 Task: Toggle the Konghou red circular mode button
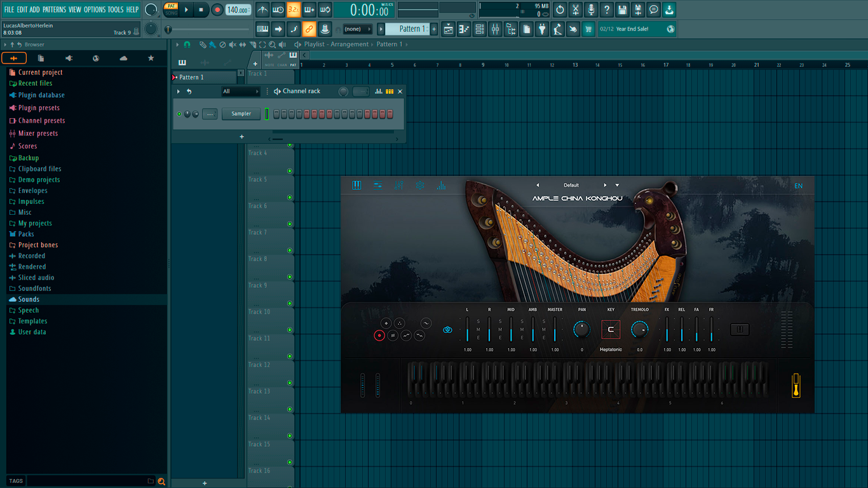click(379, 335)
